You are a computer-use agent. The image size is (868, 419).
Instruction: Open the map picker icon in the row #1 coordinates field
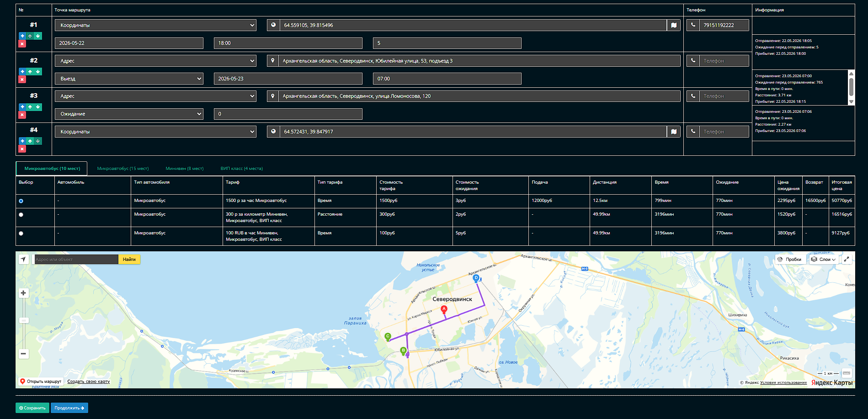click(674, 25)
